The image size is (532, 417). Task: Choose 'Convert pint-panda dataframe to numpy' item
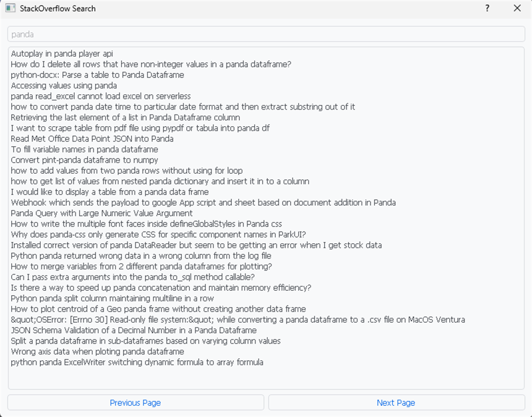[x=84, y=160]
